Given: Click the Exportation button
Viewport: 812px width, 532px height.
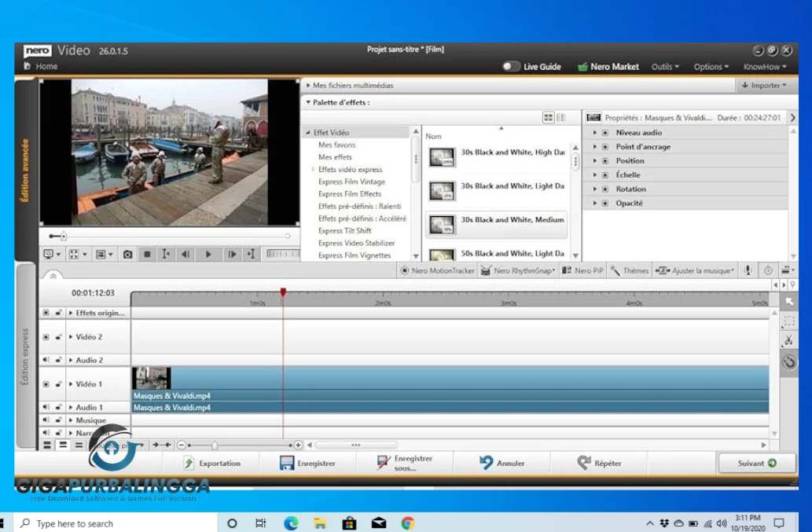Looking at the screenshot, I should pyautogui.click(x=212, y=463).
